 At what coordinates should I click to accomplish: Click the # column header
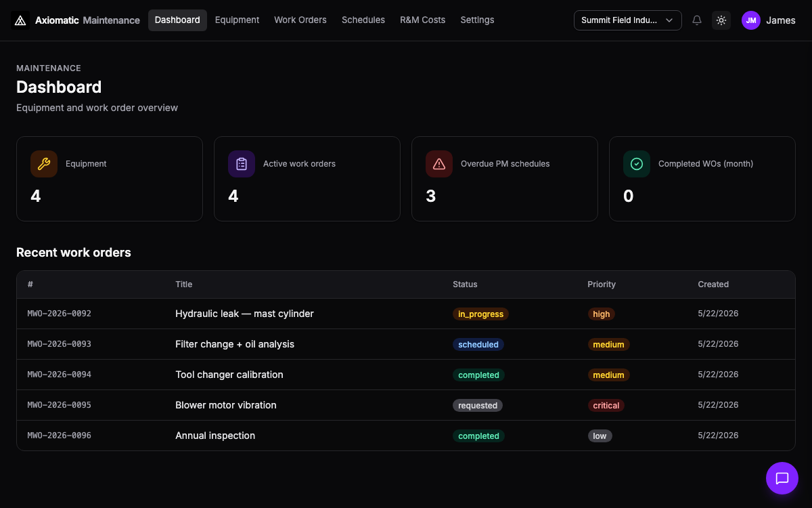click(30, 284)
